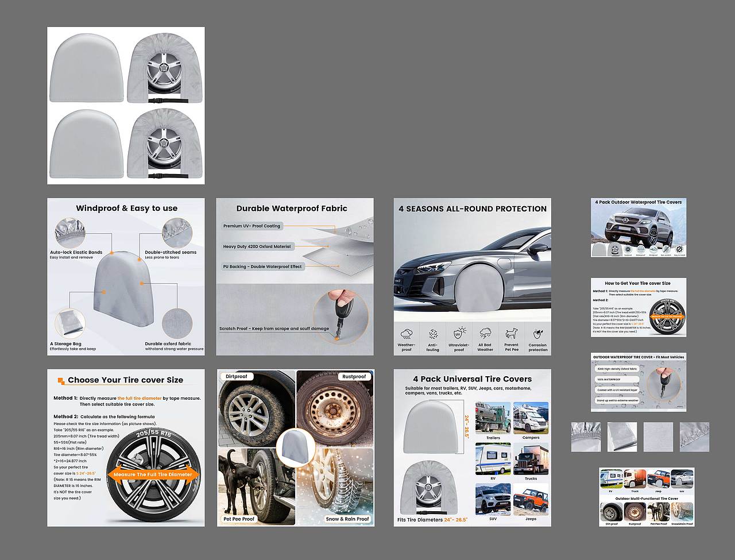Select the small Outdoor Waterproof Tire Cover Fit Most Vehicles thumbnail

point(639,382)
